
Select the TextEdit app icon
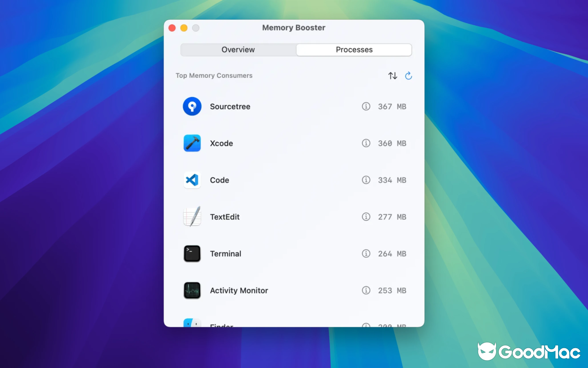coord(192,217)
